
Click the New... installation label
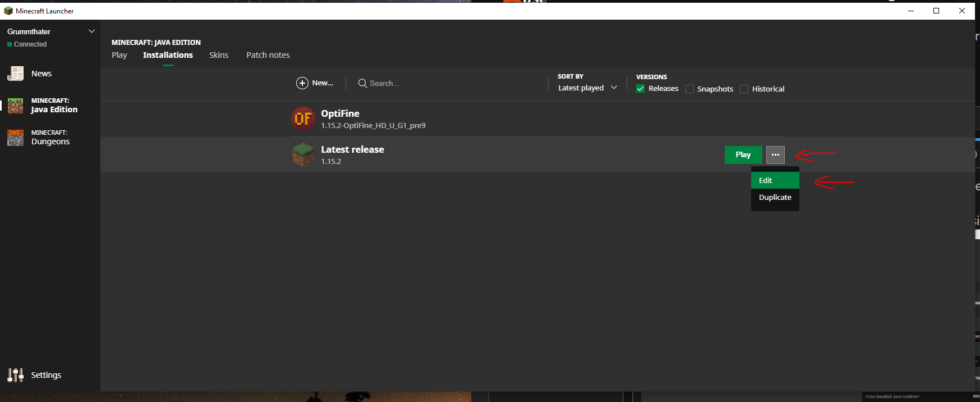[323, 83]
